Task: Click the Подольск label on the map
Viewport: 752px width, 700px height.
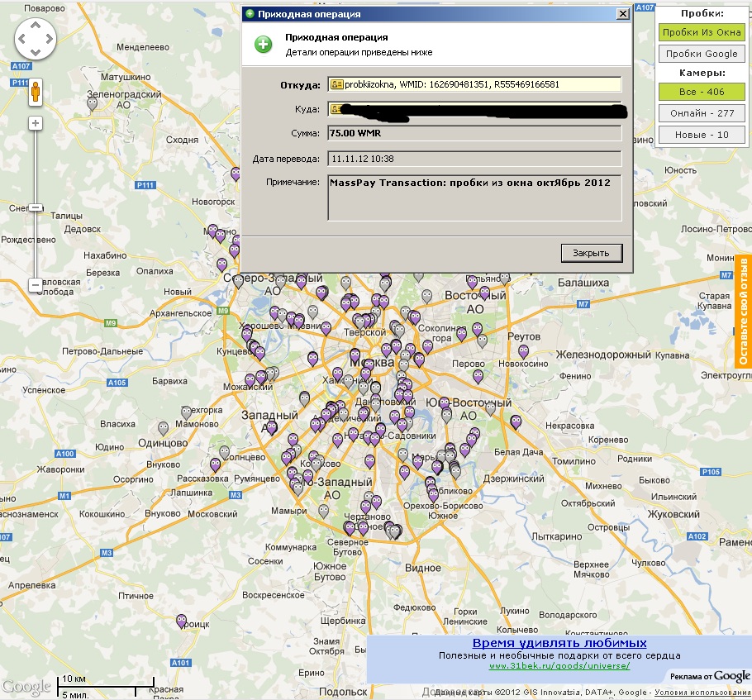Action: [x=343, y=692]
